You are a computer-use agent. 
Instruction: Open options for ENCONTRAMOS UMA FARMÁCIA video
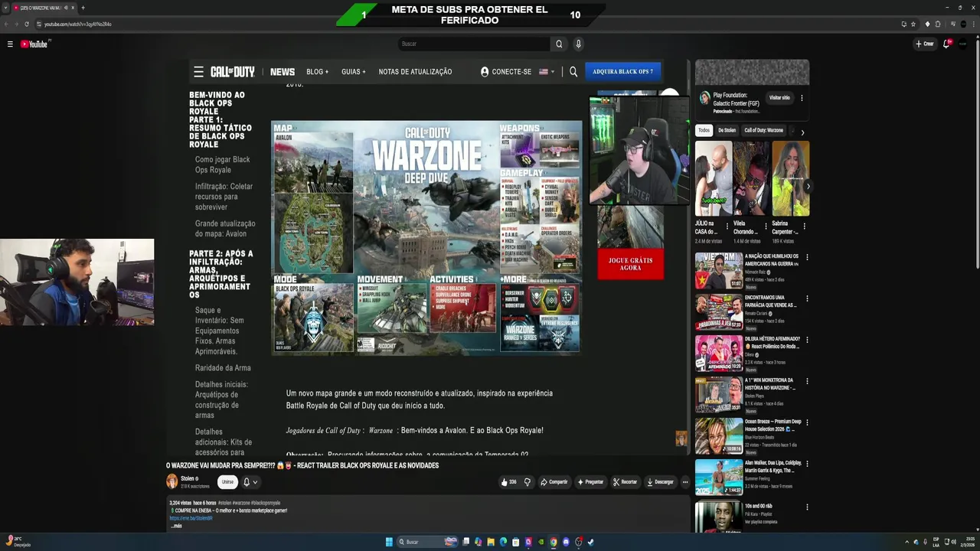pyautogui.click(x=807, y=298)
